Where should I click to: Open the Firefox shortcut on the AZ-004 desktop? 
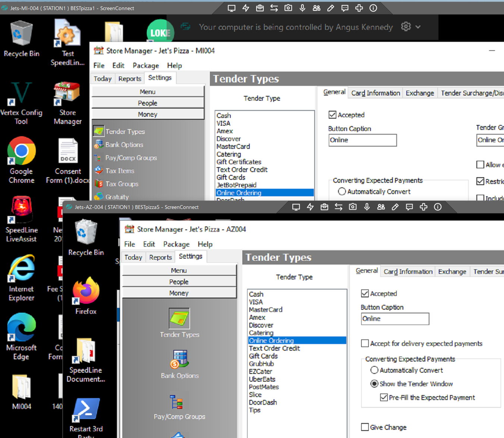click(x=86, y=296)
